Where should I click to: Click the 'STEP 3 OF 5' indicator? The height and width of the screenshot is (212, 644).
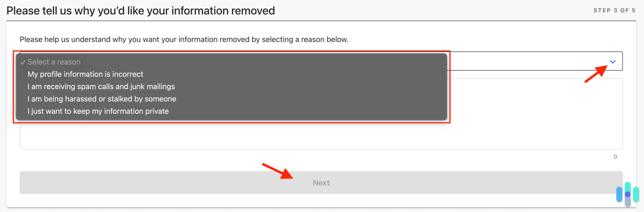(x=614, y=11)
